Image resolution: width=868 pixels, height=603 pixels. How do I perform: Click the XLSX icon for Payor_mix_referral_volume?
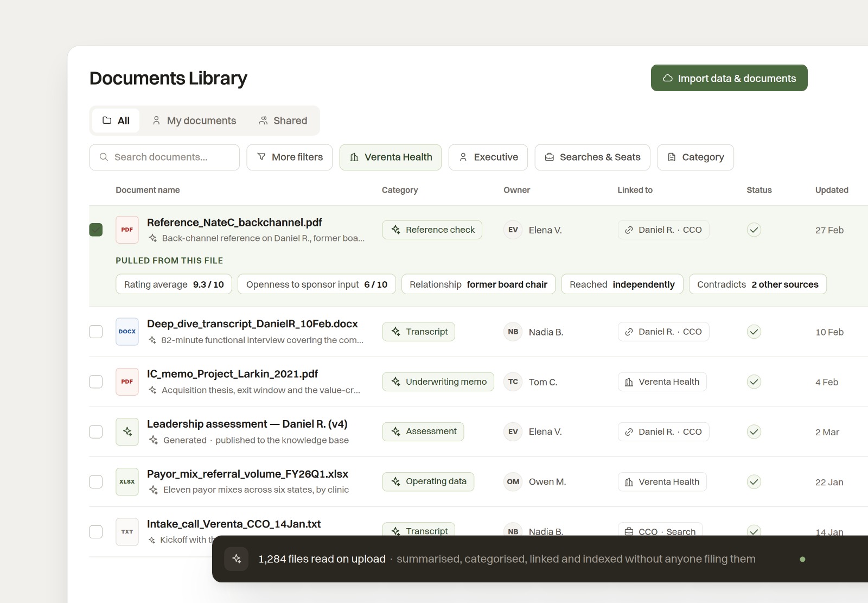127,481
